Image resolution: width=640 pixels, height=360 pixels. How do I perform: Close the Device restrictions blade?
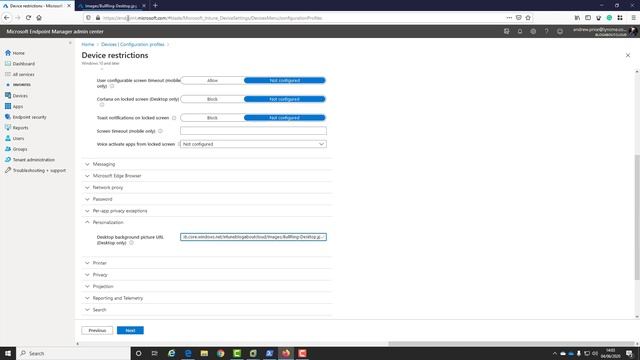[x=628, y=55]
